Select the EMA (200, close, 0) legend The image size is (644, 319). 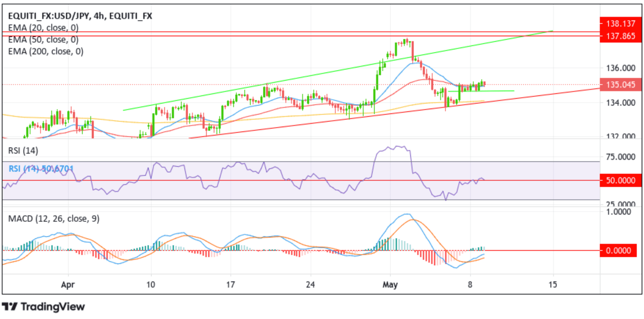point(46,51)
